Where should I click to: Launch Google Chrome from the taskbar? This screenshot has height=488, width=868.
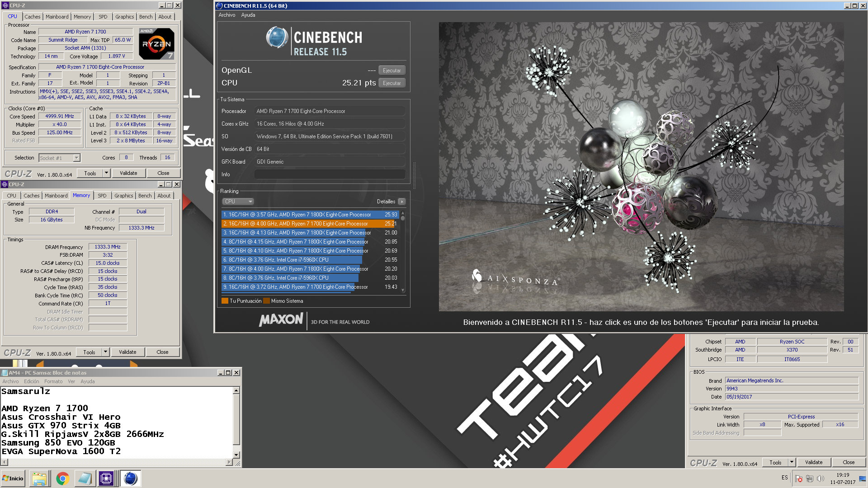coord(62,479)
